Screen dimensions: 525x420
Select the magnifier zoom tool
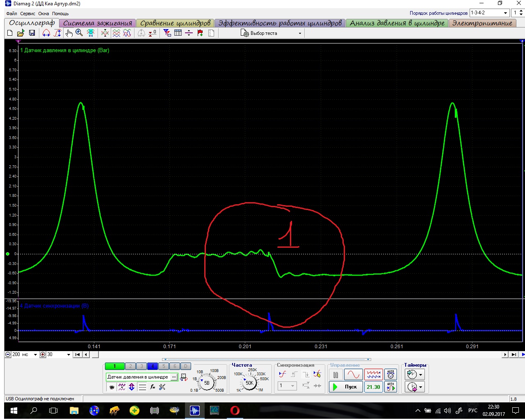(x=79, y=33)
